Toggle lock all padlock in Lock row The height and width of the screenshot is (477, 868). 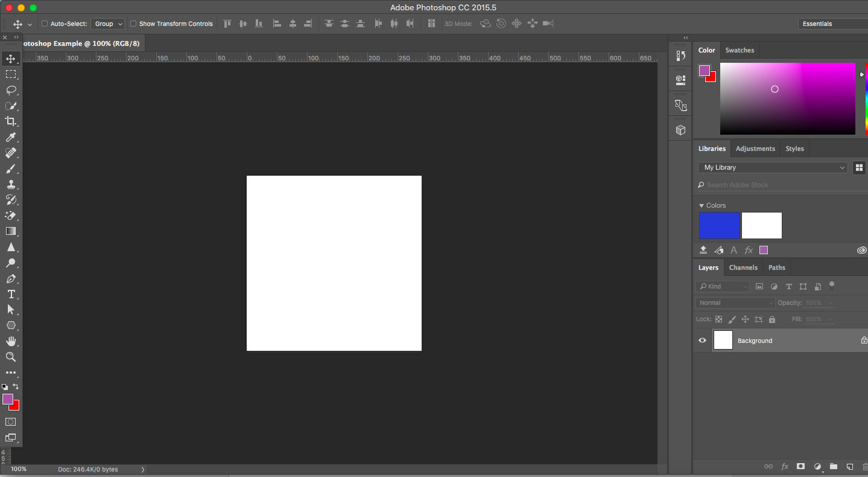pyautogui.click(x=772, y=319)
